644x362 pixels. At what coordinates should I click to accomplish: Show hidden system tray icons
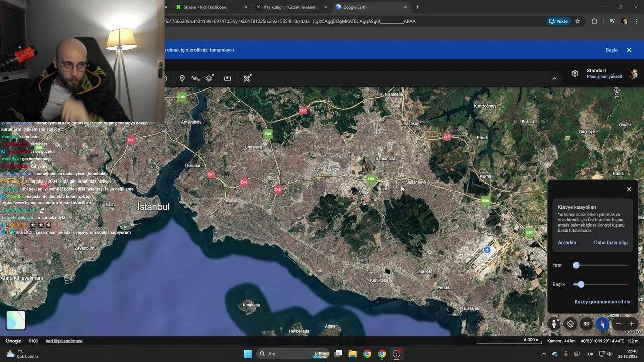point(544,354)
